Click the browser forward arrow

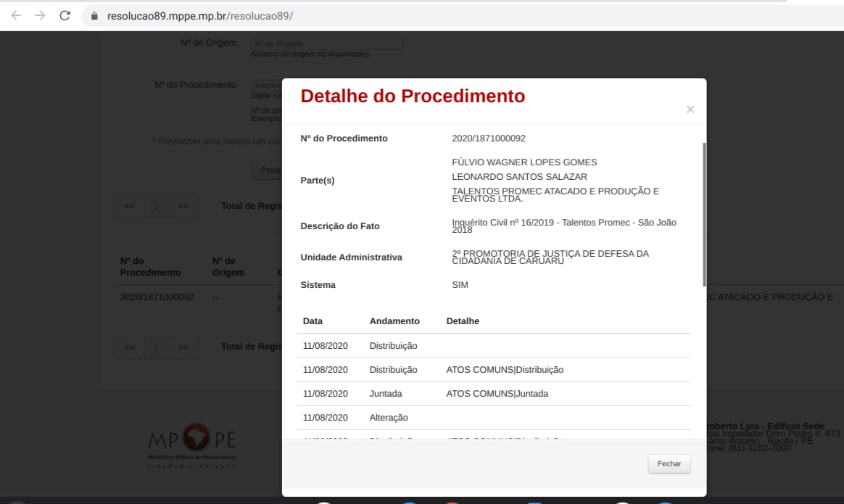pos(41,15)
